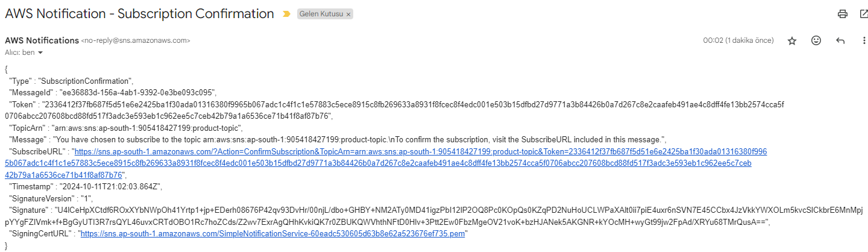868x252 pixels.
Task: Click the 00:02 message timestamp
Action: 738,40
